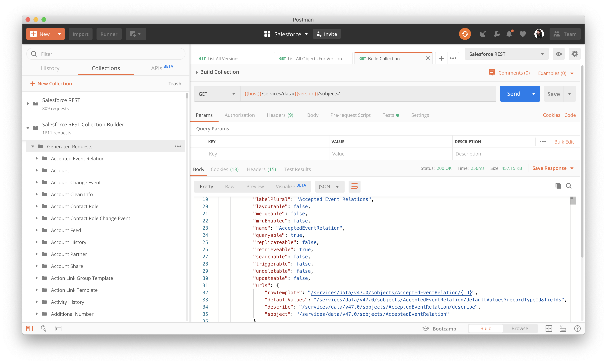Click the workspace grid icon near Salesforce
The image size is (607, 364).
click(x=267, y=34)
